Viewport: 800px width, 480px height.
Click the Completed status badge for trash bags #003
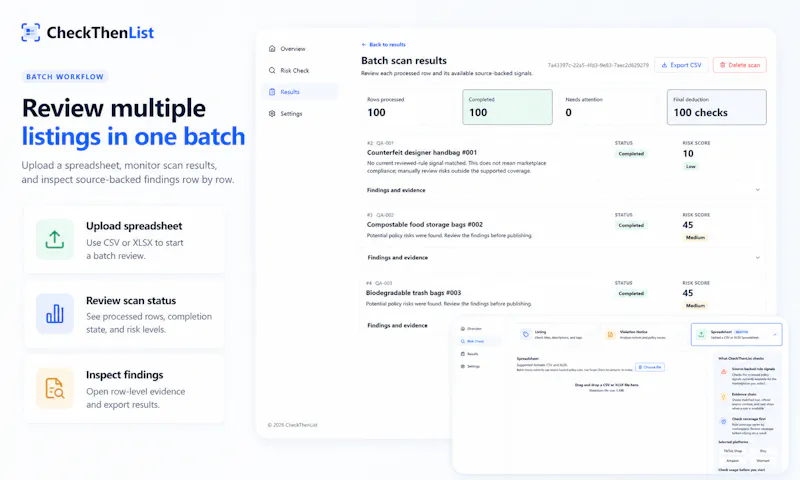[x=631, y=293]
